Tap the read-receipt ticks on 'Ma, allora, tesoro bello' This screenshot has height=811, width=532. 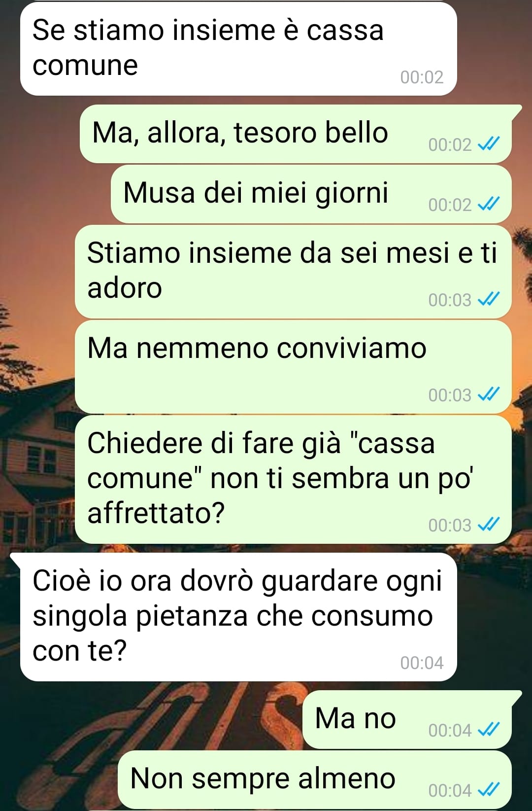click(489, 144)
